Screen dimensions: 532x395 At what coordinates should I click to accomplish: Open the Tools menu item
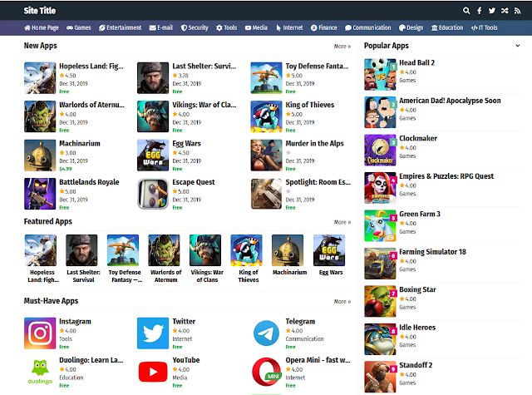[x=227, y=27]
